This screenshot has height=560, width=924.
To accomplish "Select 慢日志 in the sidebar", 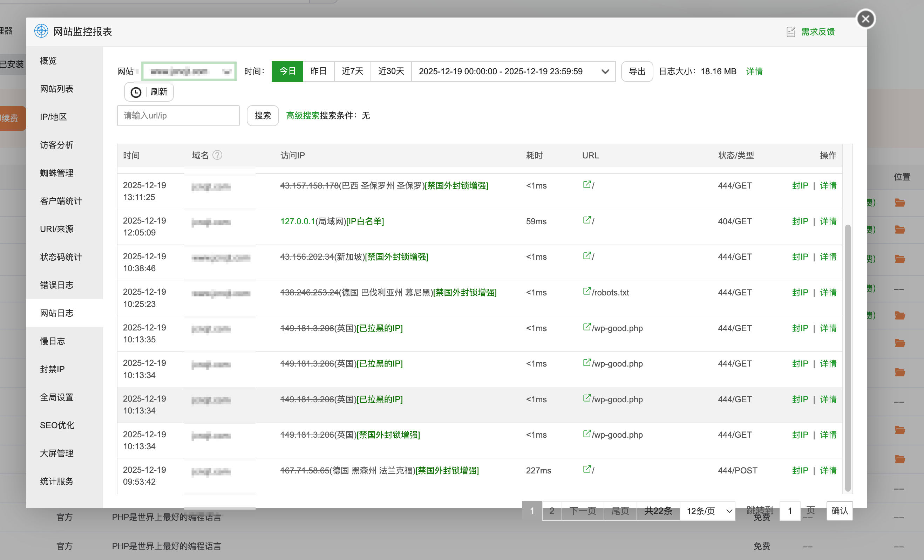I will 52,341.
